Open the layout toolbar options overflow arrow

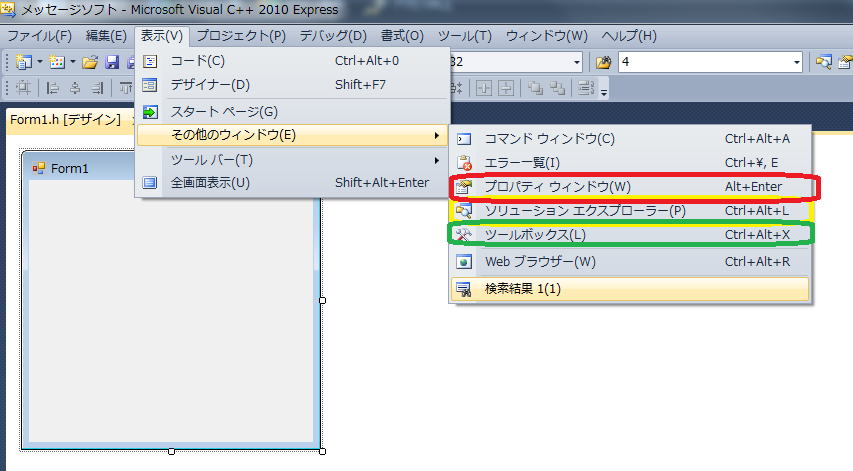click(x=604, y=92)
